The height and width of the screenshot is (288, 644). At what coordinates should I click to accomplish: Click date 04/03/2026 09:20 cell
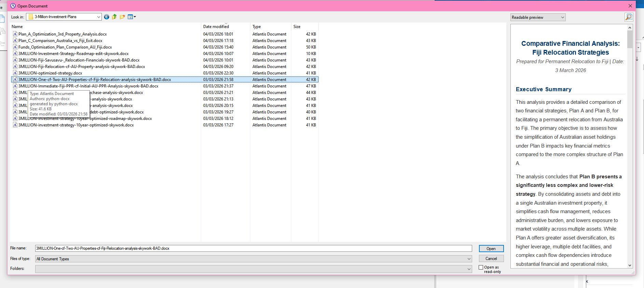pos(218,67)
